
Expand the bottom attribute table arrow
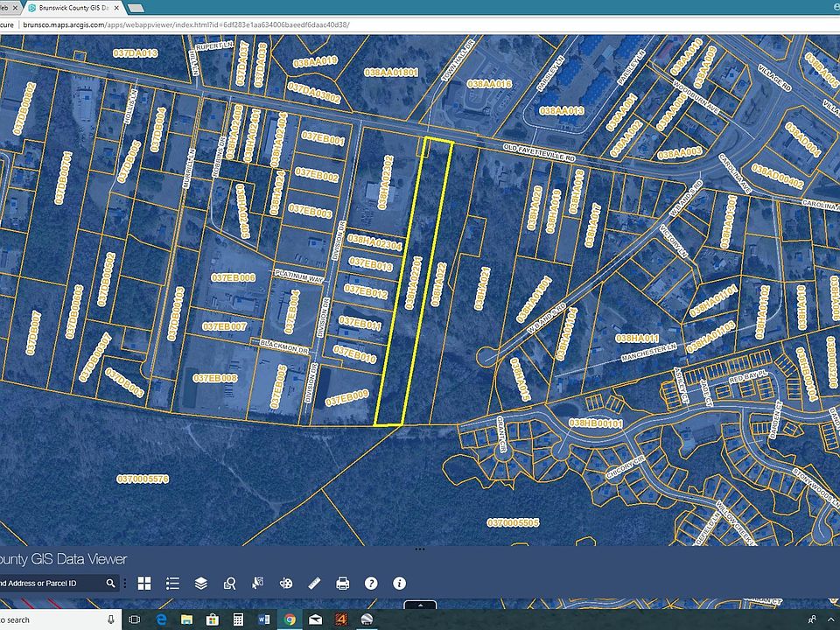click(x=420, y=605)
